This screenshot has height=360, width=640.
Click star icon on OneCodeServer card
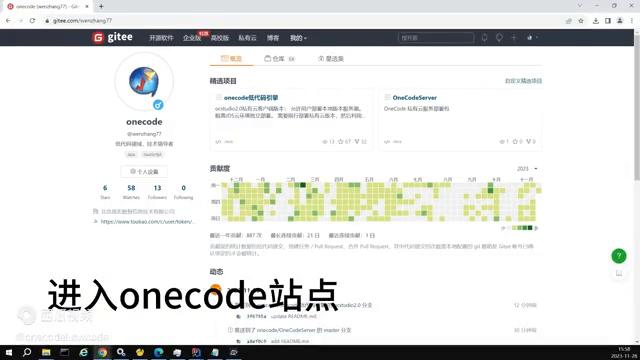coord(515,142)
